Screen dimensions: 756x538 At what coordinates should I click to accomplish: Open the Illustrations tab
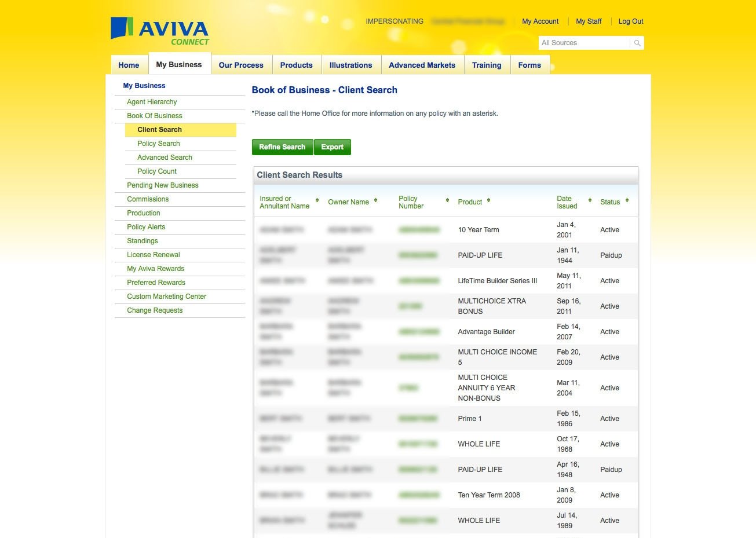[x=350, y=65]
